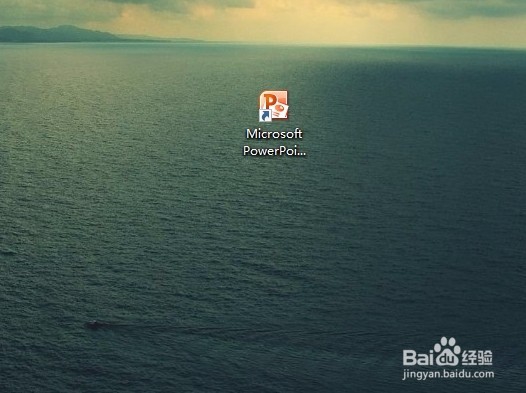Select the Microsoft PowerPoint shortcut icon
Image resolution: width=526 pixels, height=393 pixels.
274,106
